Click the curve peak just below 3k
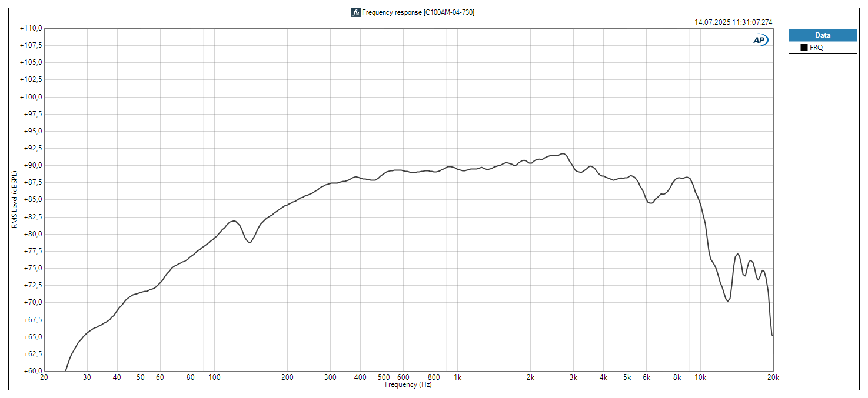Image resolution: width=868 pixels, height=398 pixels. click(563, 154)
